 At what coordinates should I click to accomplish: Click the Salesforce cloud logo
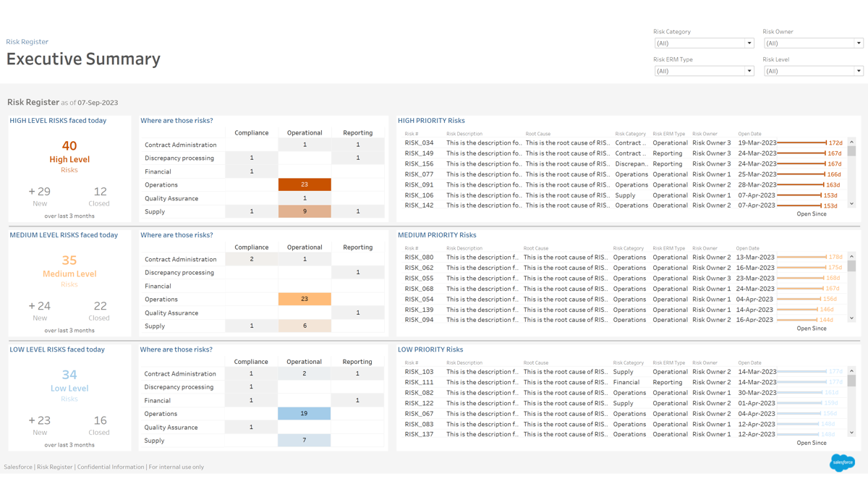(x=842, y=462)
